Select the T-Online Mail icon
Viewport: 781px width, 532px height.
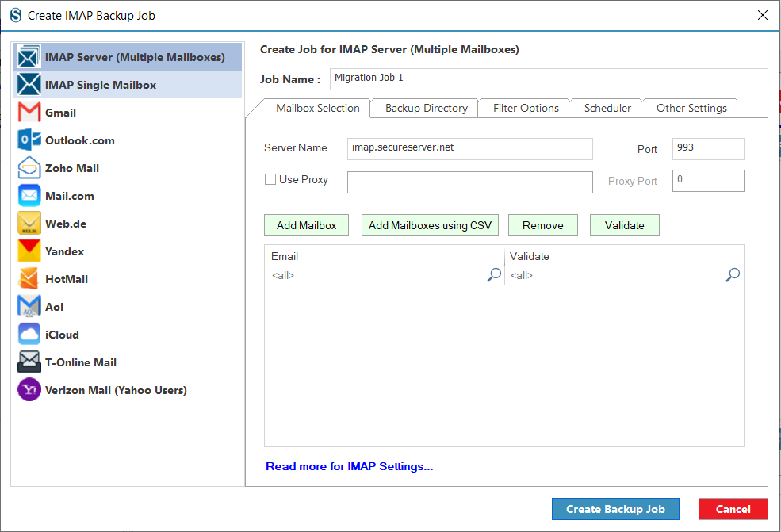pos(29,362)
